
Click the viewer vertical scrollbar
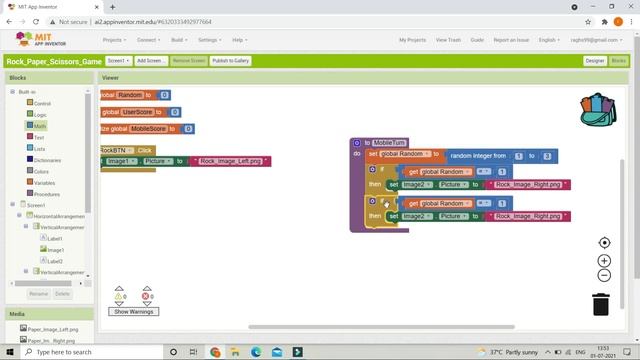(622, 233)
